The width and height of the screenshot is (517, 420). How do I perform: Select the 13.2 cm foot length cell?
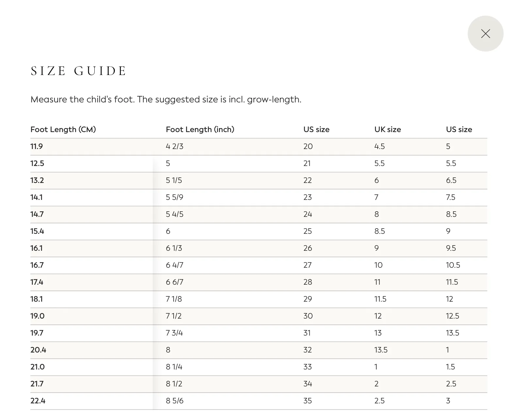[37, 180]
